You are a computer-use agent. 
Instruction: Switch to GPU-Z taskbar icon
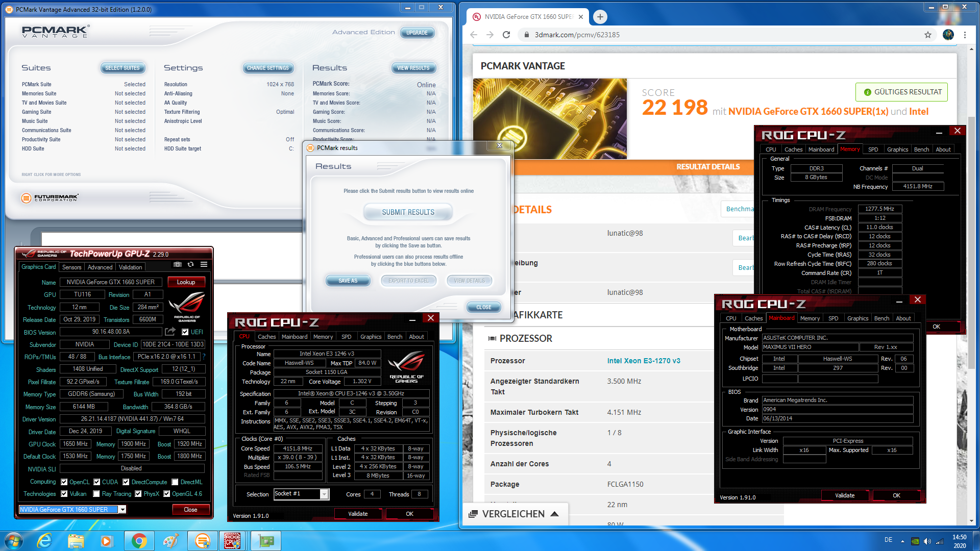(265, 541)
